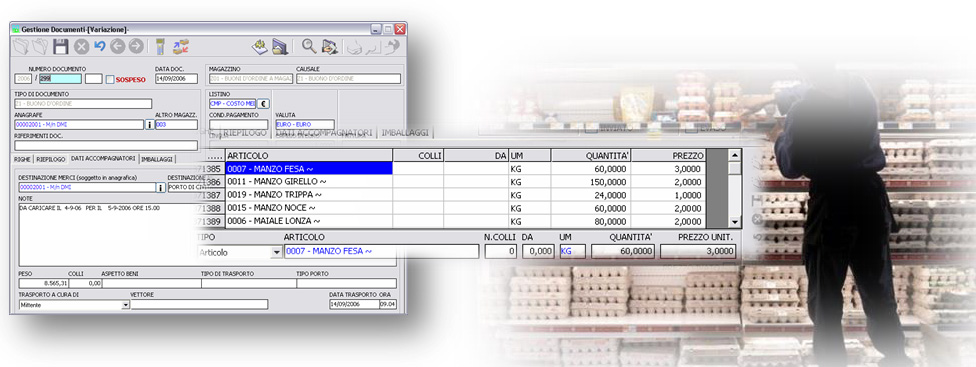This screenshot has width=976, height=367.
Task: Cancel with the grey X circle icon
Action: (82, 47)
